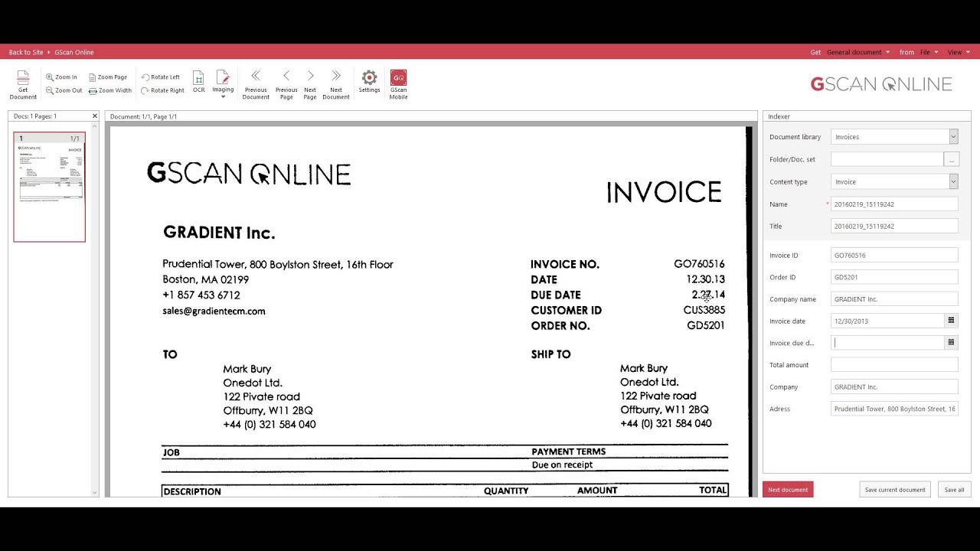Click the Order ID field
The height and width of the screenshot is (551, 980).
(894, 277)
